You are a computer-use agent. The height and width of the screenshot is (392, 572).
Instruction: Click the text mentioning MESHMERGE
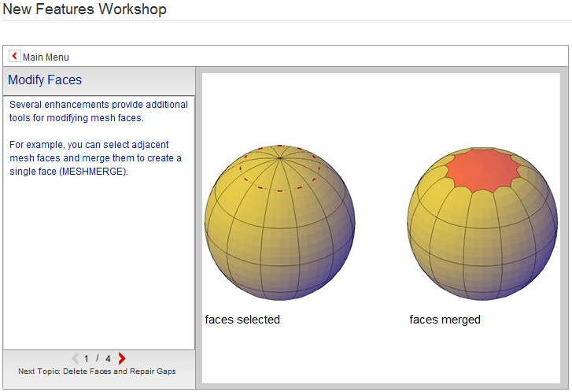click(95, 158)
